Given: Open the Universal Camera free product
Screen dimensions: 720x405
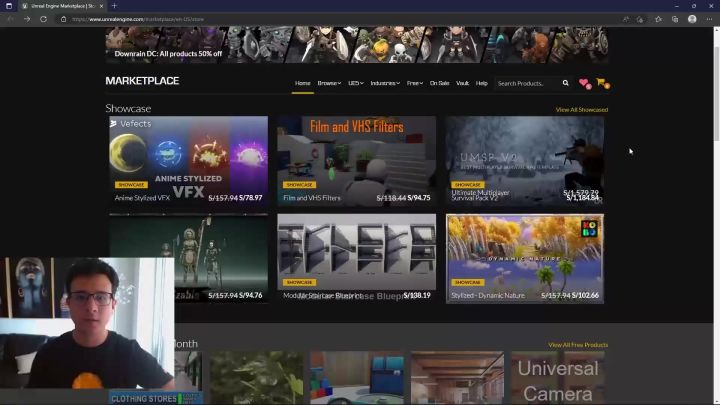Looking at the screenshot, I should pyautogui.click(x=558, y=378).
